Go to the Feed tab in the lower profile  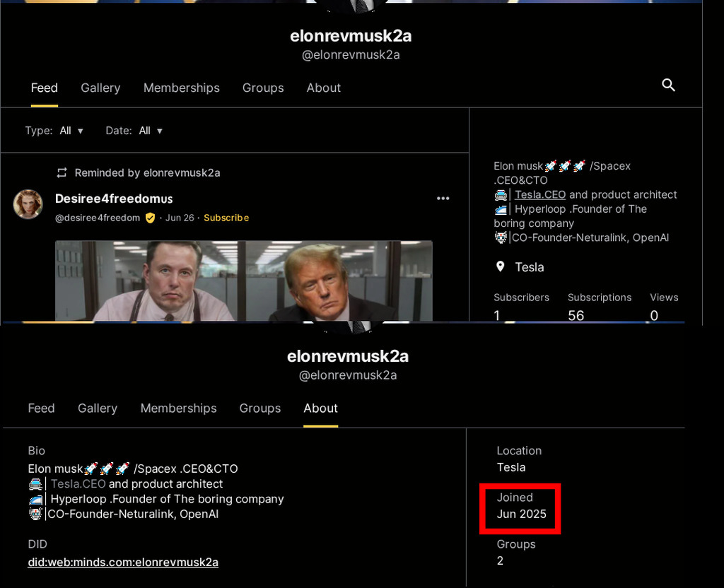coord(41,408)
